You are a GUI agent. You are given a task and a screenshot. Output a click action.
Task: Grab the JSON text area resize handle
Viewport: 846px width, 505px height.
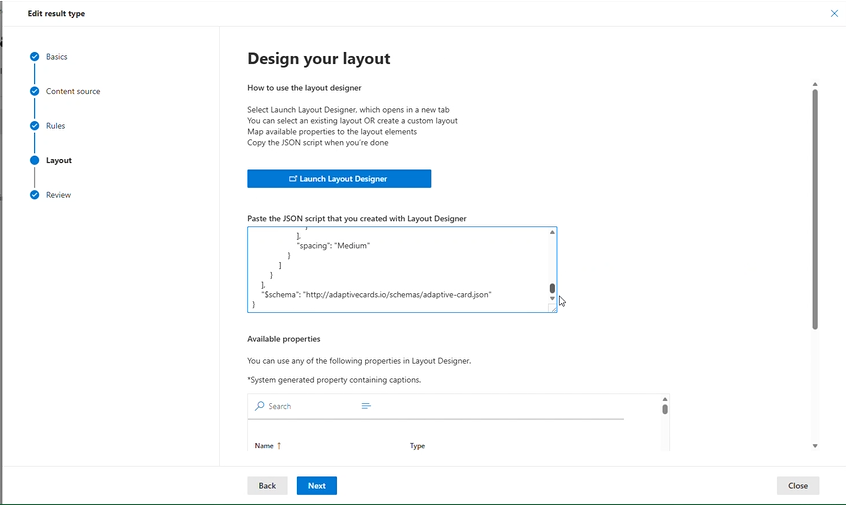[552, 308]
